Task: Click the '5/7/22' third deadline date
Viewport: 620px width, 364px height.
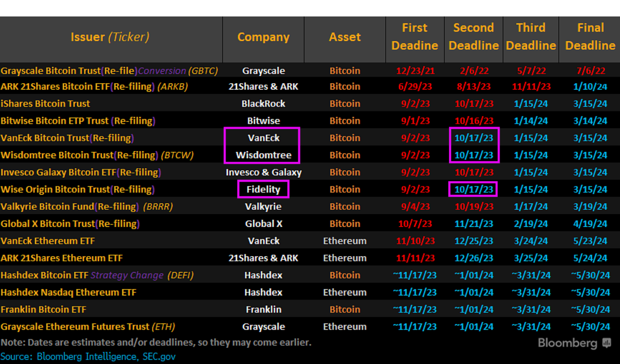Action: click(x=531, y=71)
